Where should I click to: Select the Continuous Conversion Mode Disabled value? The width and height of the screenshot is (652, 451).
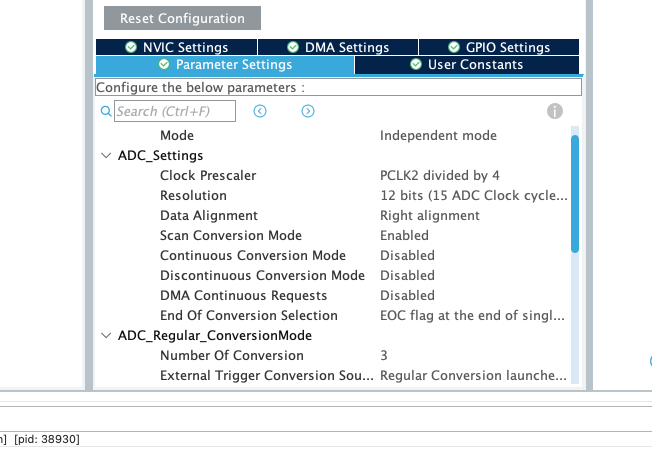pyautogui.click(x=407, y=255)
